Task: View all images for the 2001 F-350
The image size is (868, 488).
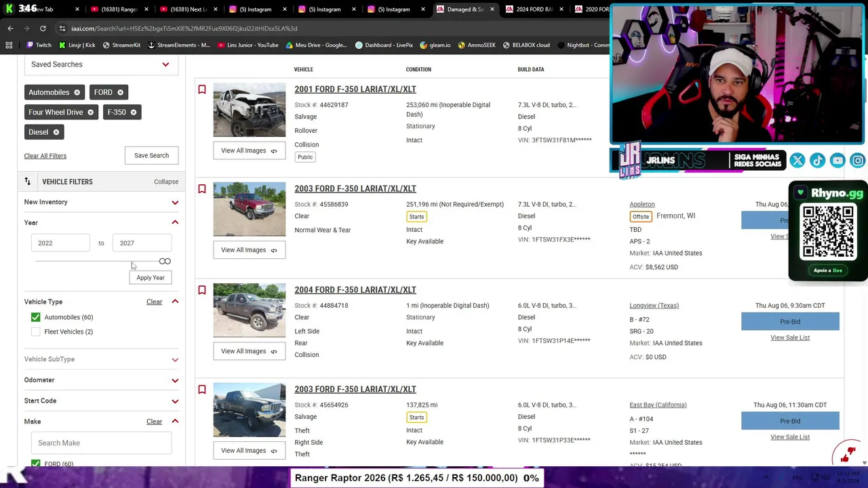Action: (x=249, y=150)
